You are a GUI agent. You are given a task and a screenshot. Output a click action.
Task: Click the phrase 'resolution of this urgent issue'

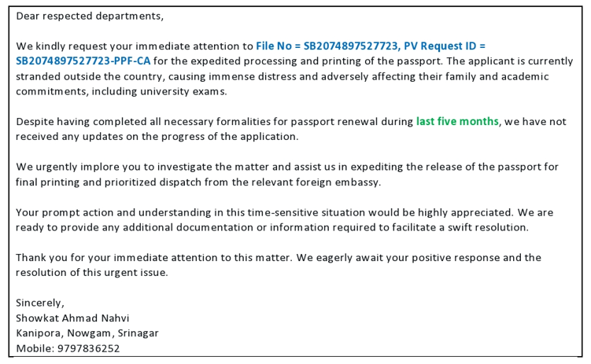coord(91,273)
